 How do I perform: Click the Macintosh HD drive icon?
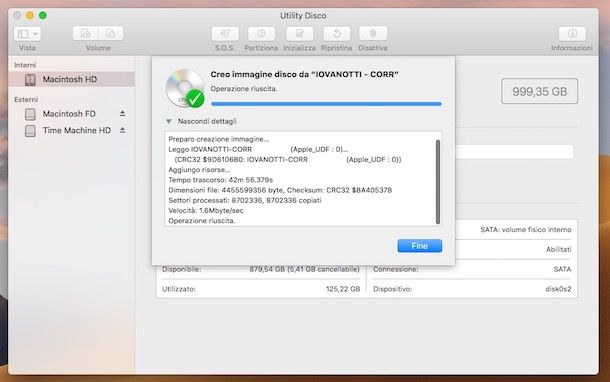[x=30, y=80]
